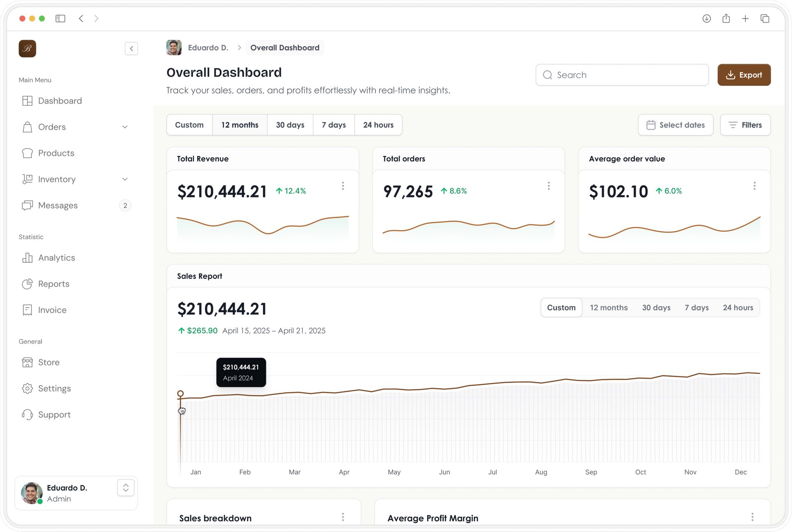Image resolution: width=792 pixels, height=532 pixels.
Task: Switch Sales Report to 7 days
Action: coord(696,308)
